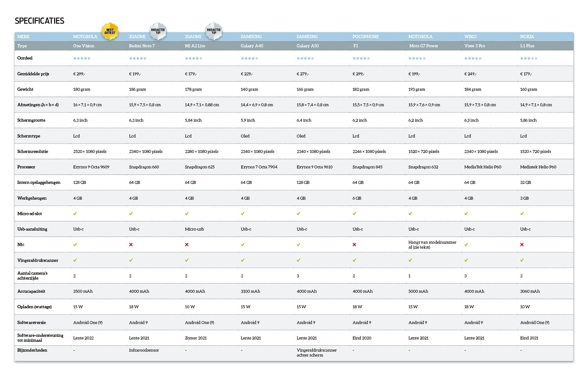Select the star rating for Pocophone F1
The height and width of the screenshot is (377, 588).
[x=361, y=58]
